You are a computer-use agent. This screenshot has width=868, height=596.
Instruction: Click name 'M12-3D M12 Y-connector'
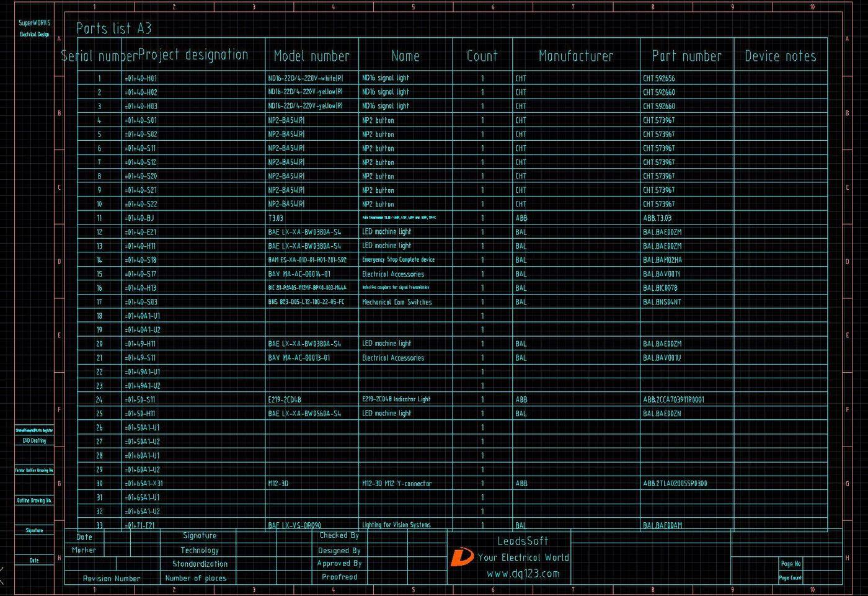point(397,483)
